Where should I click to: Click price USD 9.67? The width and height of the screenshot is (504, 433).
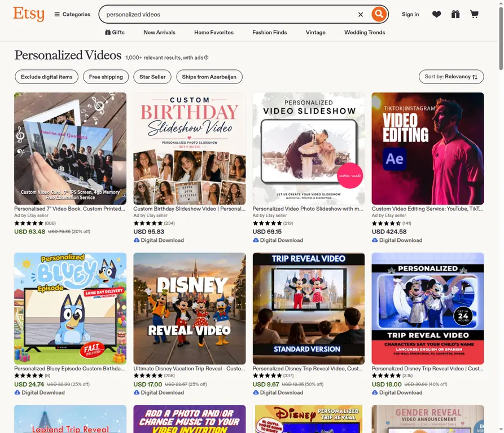coord(265,384)
